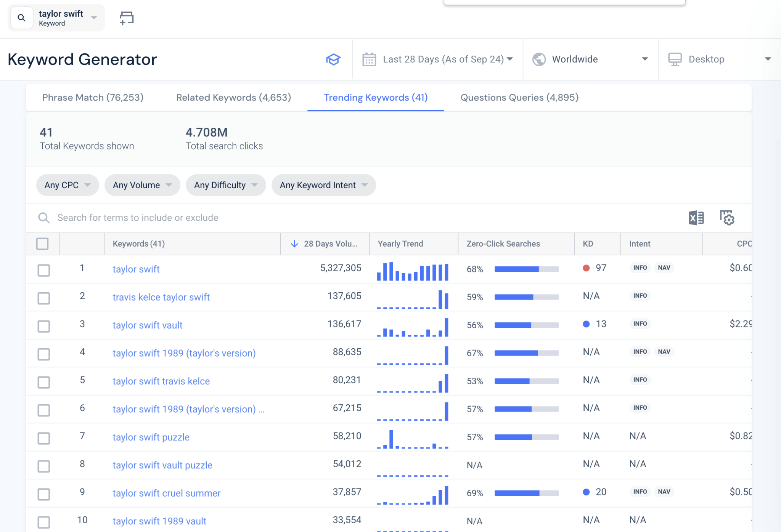Image resolution: width=781 pixels, height=532 pixels.
Task: Open the compare keyword icon at top
Action: point(127,18)
